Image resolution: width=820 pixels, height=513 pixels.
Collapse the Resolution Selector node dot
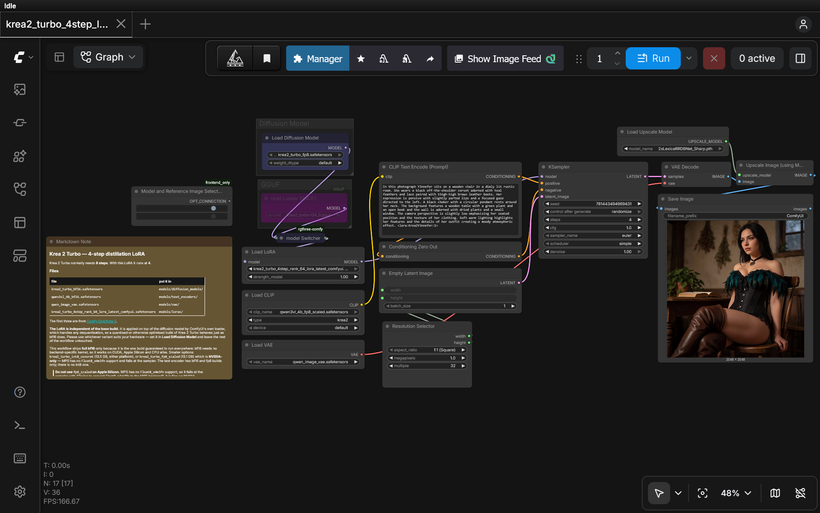[x=388, y=326]
